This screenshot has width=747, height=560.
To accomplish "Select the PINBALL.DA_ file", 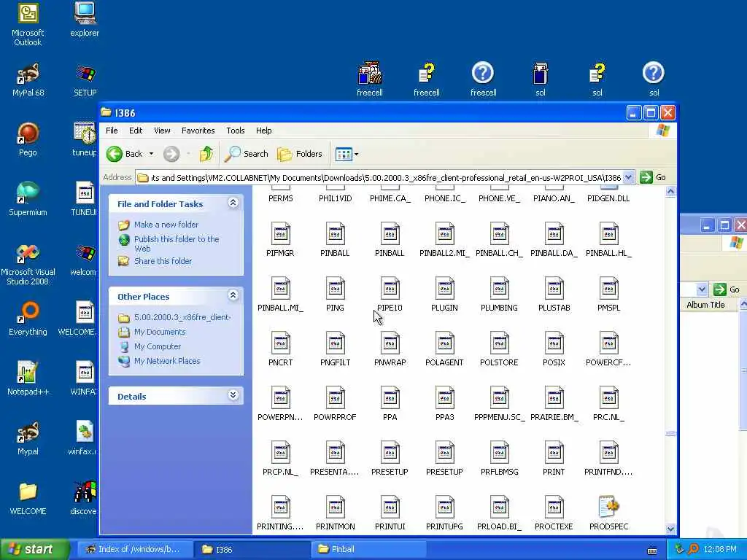I will tap(554, 239).
